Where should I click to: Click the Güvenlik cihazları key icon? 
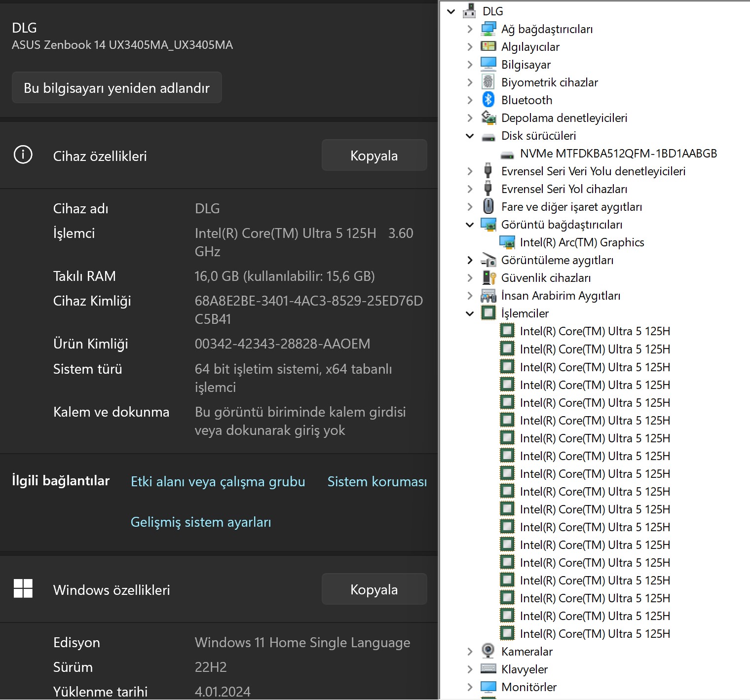488,277
